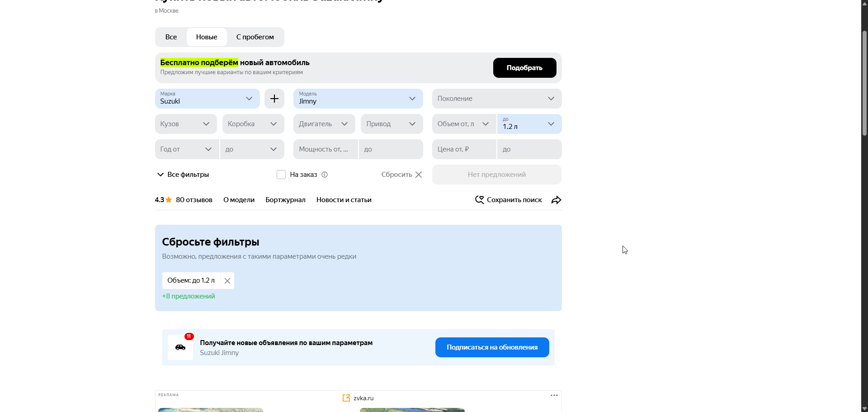The height and width of the screenshot is (412, 868).
Task: Click the page vertical scrollbar thumb
Action: 864,83
